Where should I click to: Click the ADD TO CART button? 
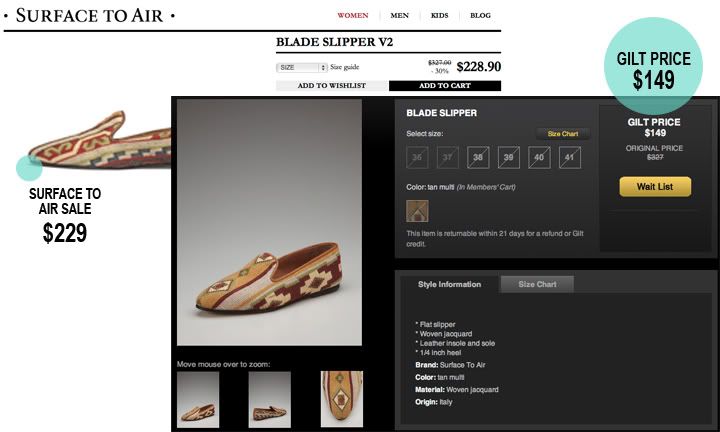(444, 85)
